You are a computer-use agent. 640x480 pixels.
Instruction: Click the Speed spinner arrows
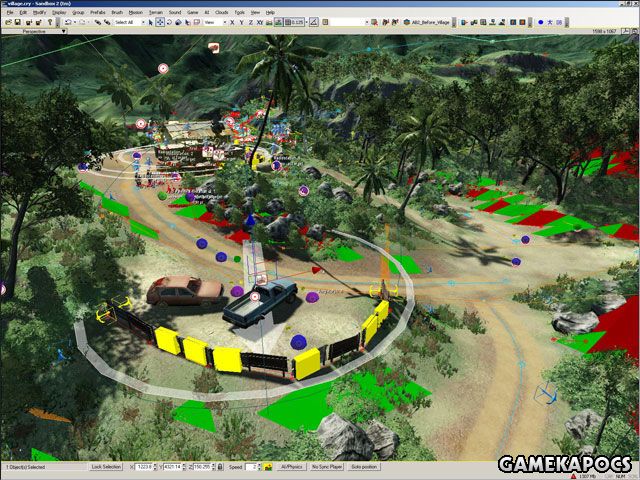[x=260, y=467]
